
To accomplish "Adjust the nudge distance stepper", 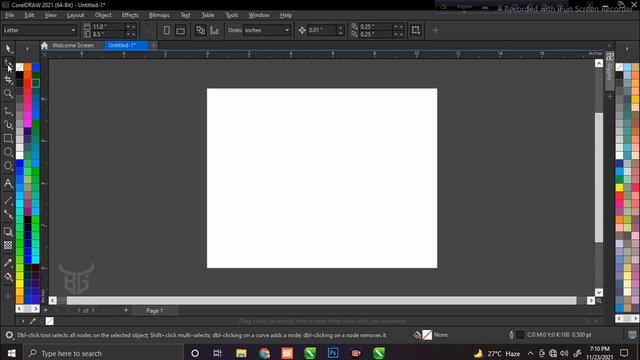I will click(x=340, y=30).
